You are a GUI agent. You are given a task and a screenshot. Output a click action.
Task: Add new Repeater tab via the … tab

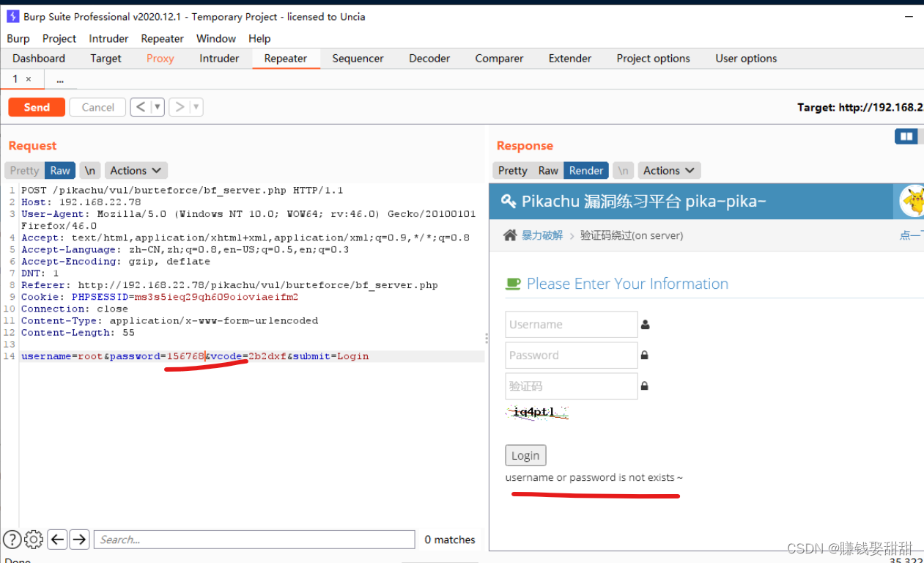coord(60,79)
